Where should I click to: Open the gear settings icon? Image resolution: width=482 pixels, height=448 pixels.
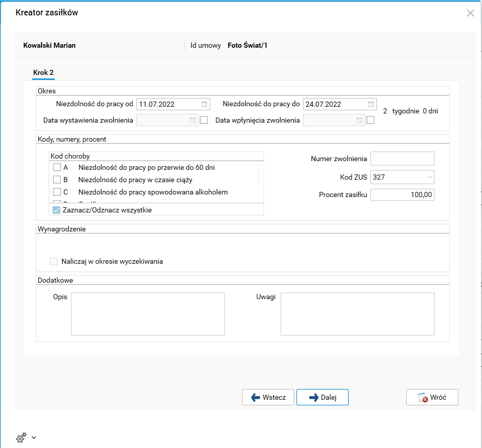click(21, 438)
